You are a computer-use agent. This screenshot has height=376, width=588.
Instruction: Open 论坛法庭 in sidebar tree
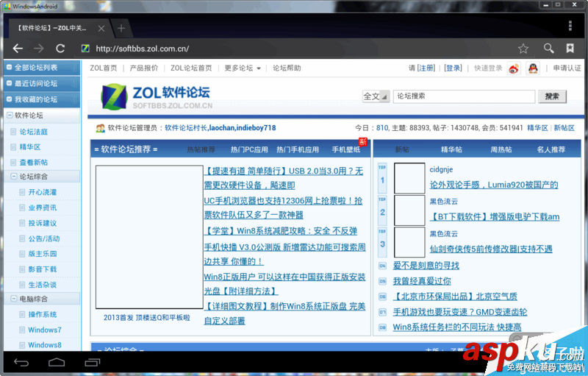pyautogui.click(x=33, y=132)
